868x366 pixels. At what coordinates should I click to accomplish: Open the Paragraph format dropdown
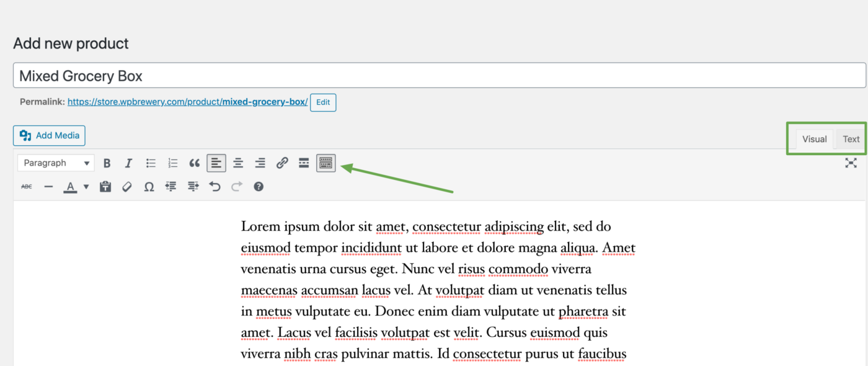pyautogui.click(x=56, y=163)
